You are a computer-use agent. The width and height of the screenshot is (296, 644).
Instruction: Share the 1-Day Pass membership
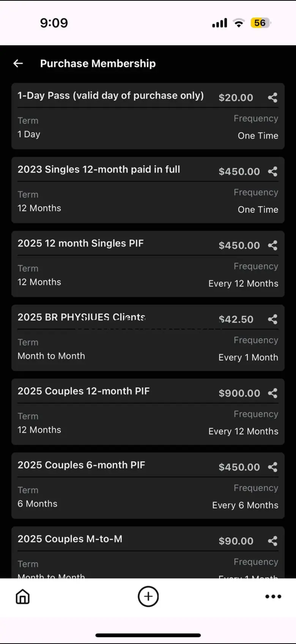272,98
